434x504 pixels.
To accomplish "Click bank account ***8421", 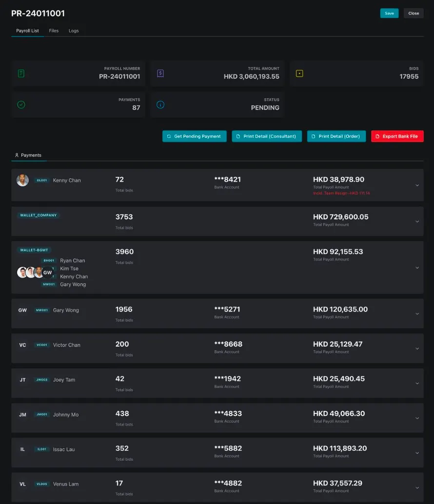I will 228,179.
